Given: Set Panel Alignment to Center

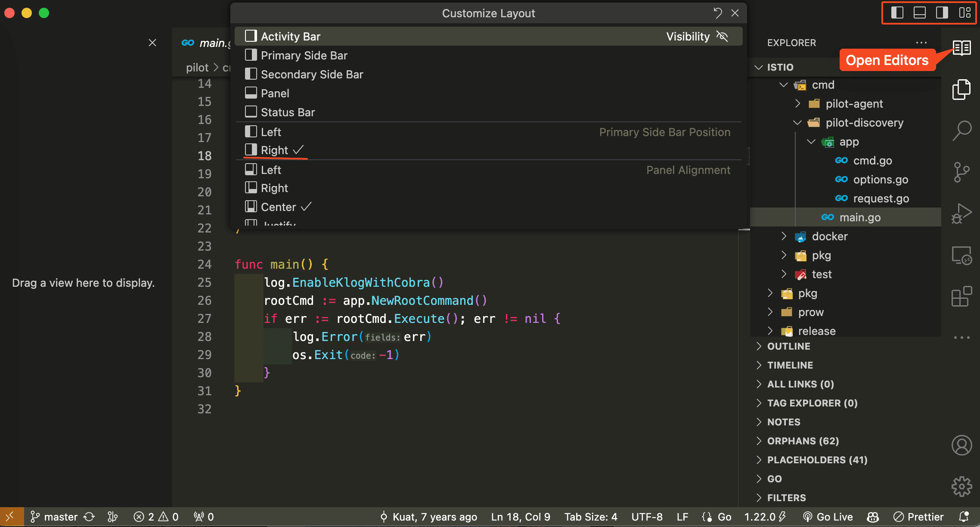Looking at the screenshot, I should (489, 207).
